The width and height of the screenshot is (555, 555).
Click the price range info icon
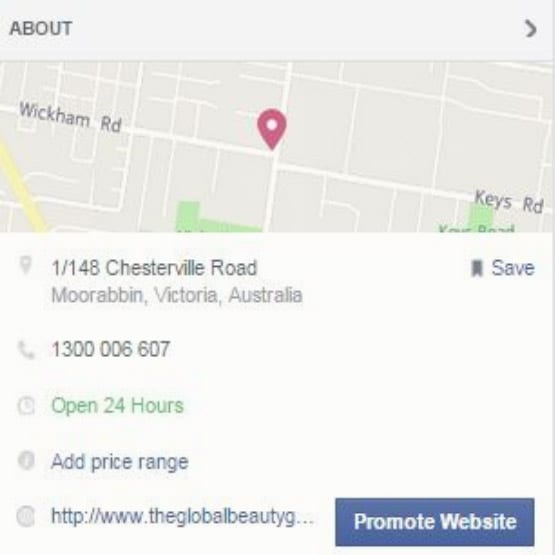[x=26, y=461]
